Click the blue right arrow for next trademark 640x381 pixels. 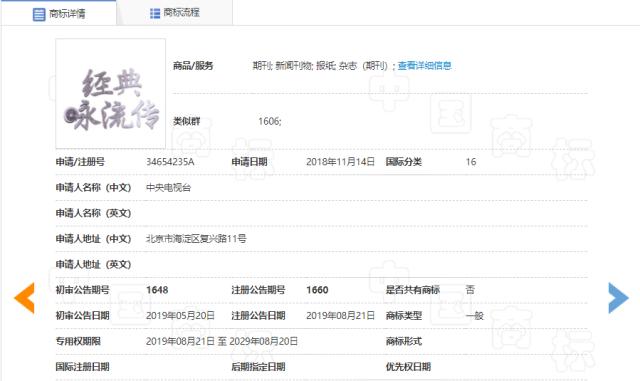(618, 298)
